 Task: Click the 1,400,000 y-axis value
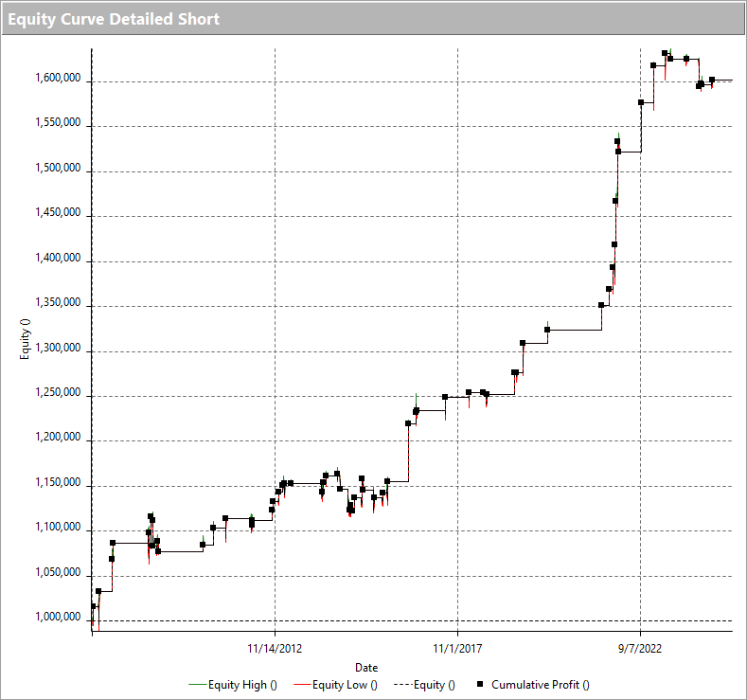[x=58, y=258]
